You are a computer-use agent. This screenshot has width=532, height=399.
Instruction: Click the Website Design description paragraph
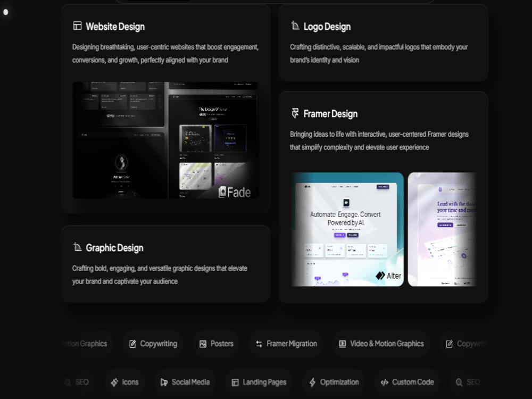[165, 54]
